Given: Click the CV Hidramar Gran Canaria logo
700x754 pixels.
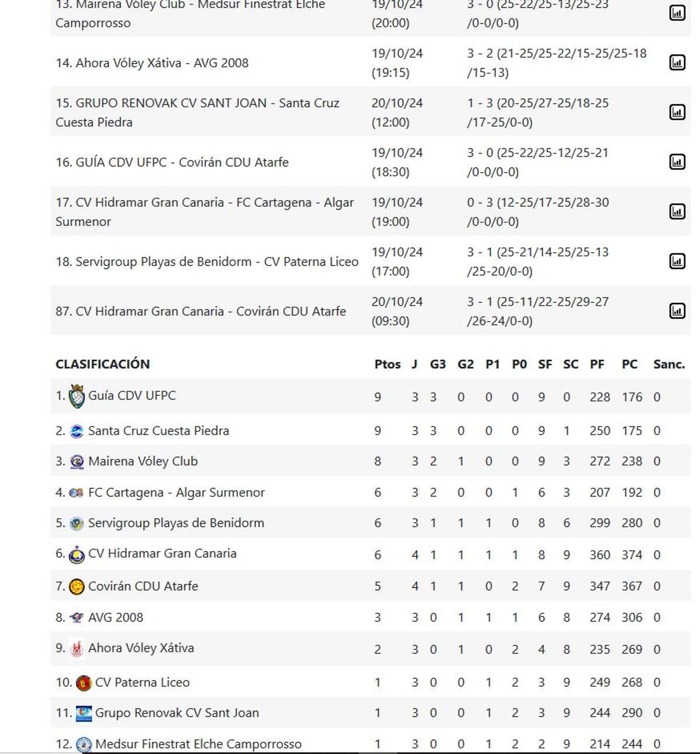Looking at the screenshot, I should tap(76, 554).
